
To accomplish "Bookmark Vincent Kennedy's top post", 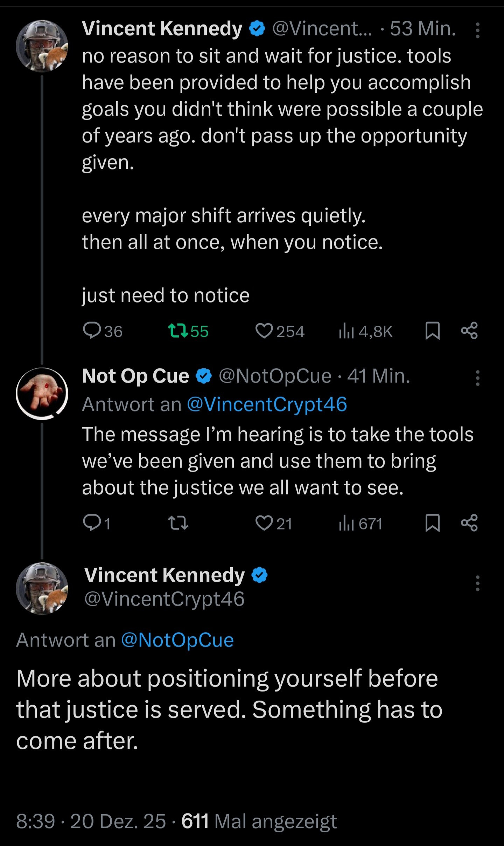I will click(x=432, y=331).
